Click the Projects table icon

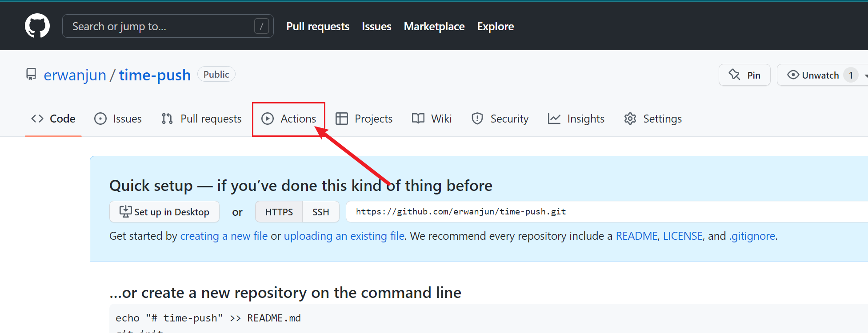tap(342, 119)
